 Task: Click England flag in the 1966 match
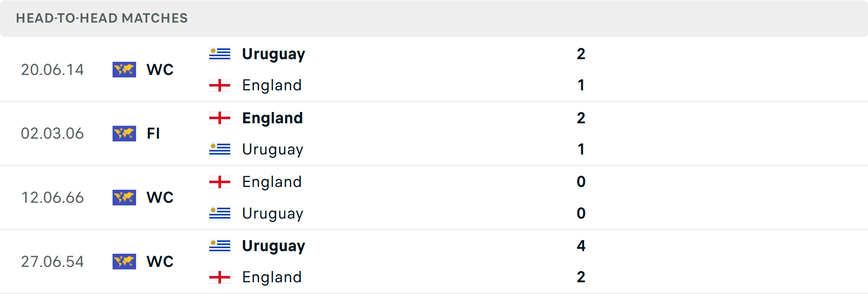(220, 182)
